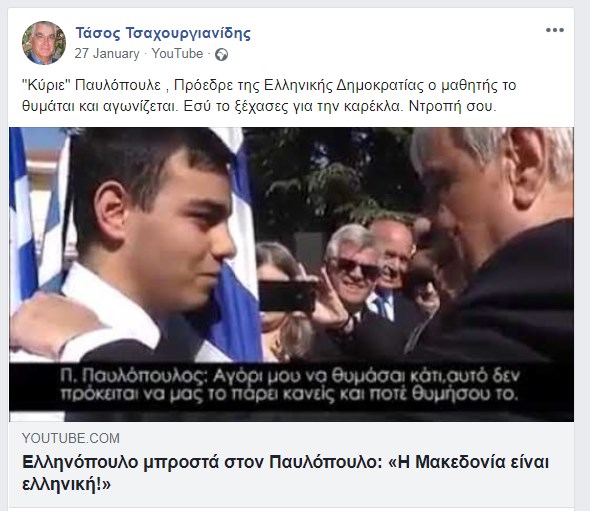
Task: Click the link preview card footer area
Action: pos(292,465)
